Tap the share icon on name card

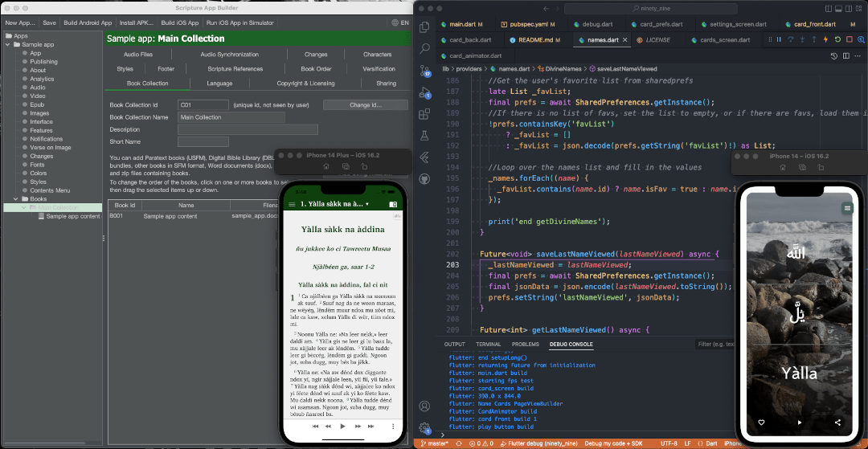[837, 422]
